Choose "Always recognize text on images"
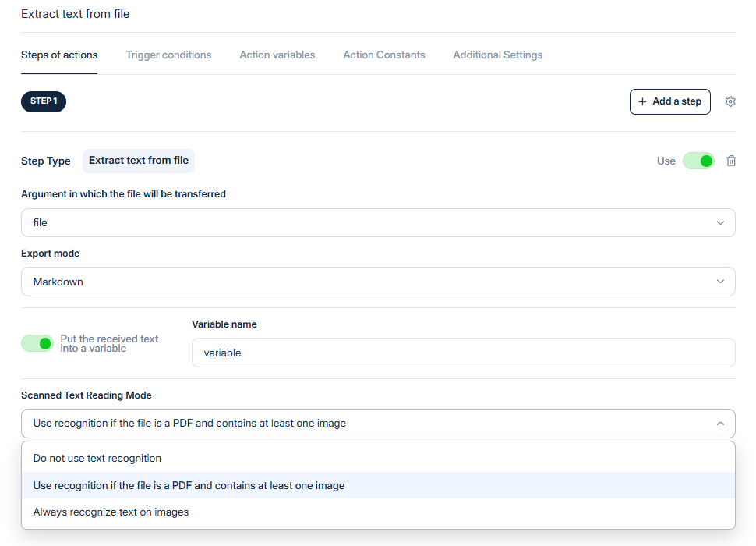This screenshot has width=756, height=546. pos(111,512)
